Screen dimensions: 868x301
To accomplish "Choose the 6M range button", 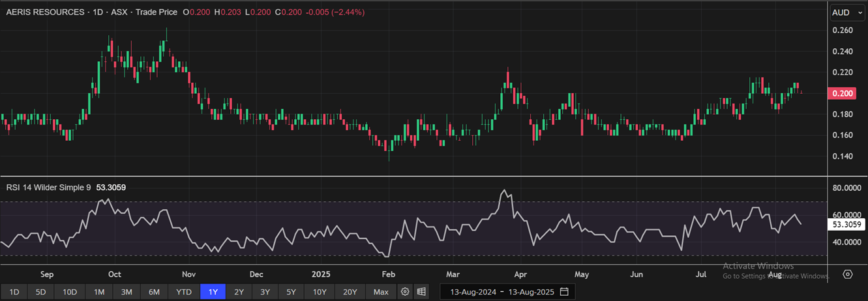I will pos(154,291).
